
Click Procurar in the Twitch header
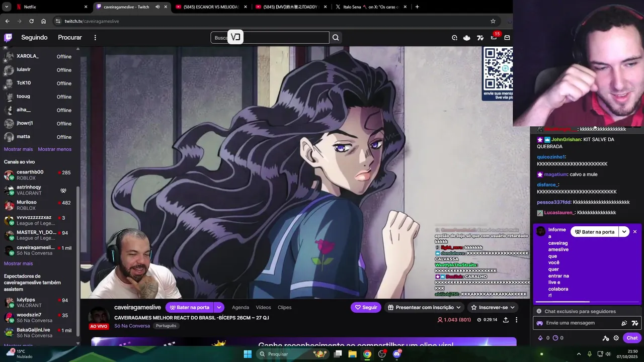point(70,37)
